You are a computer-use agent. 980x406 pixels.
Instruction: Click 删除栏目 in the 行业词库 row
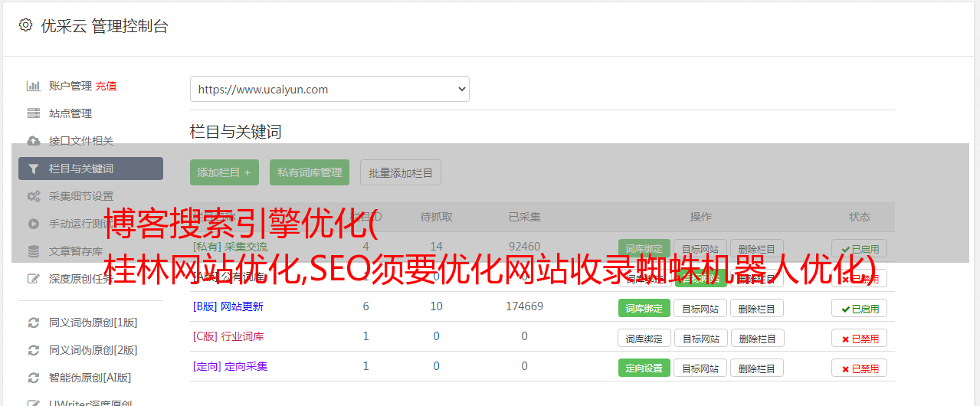click(757, 338)
